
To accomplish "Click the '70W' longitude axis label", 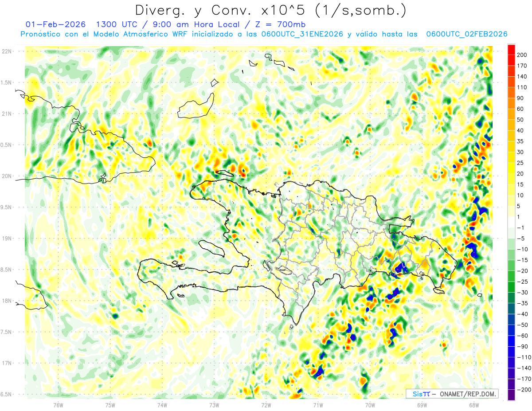I will coord(370,404).
